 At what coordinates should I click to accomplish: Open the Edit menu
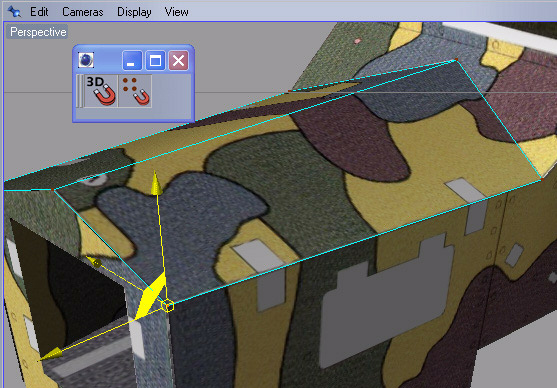coord(39,12)
